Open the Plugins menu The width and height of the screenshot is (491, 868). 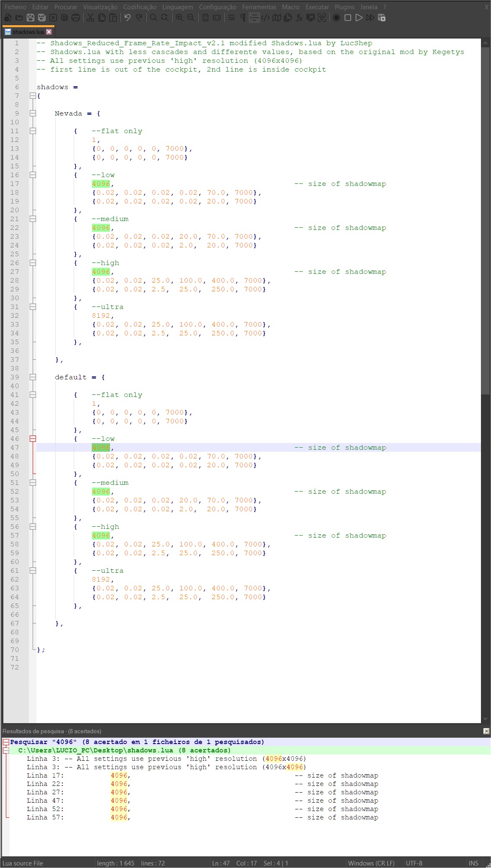344,7
